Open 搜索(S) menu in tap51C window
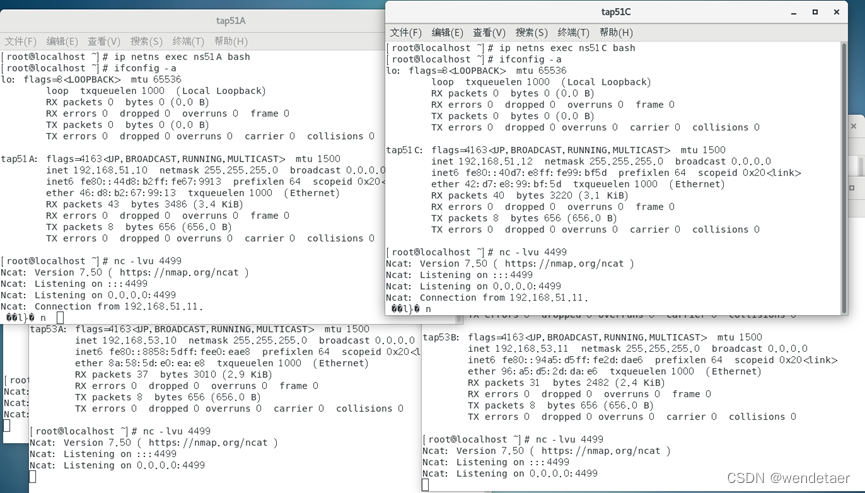This screenshot has width=865, height=493. pyautogui.click(x=532, y=33)
